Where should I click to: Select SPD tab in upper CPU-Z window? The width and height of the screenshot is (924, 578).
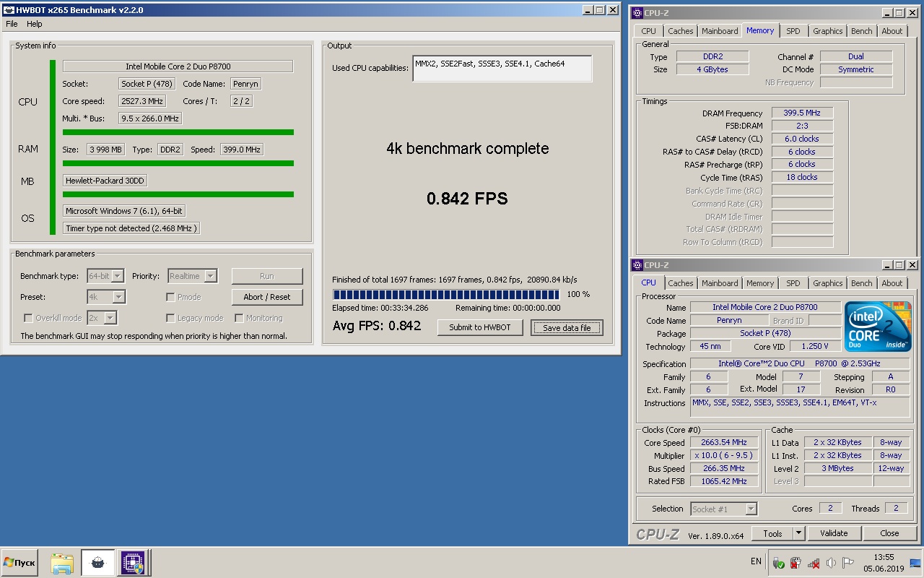[793, 31]
